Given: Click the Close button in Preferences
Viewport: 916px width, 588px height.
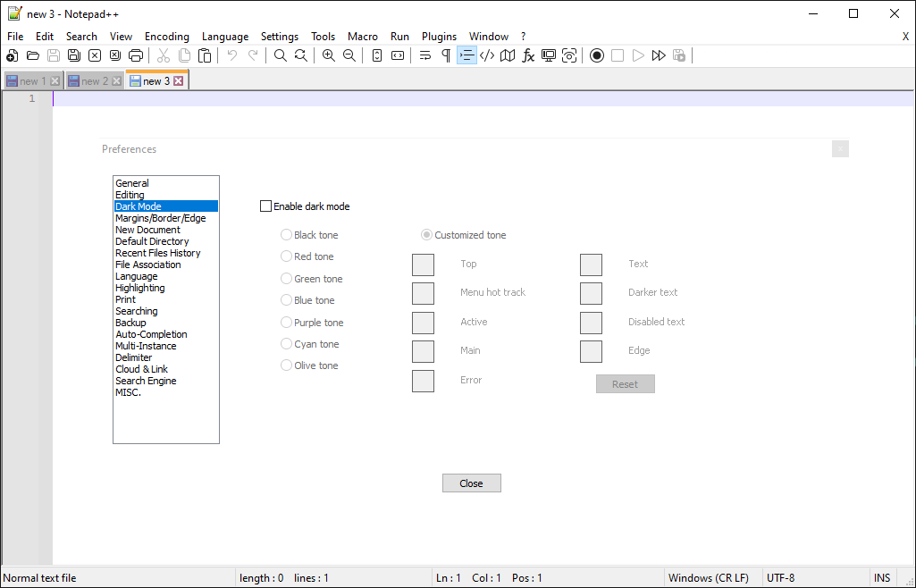Looking at the screenshot, I should pos(471,483).
